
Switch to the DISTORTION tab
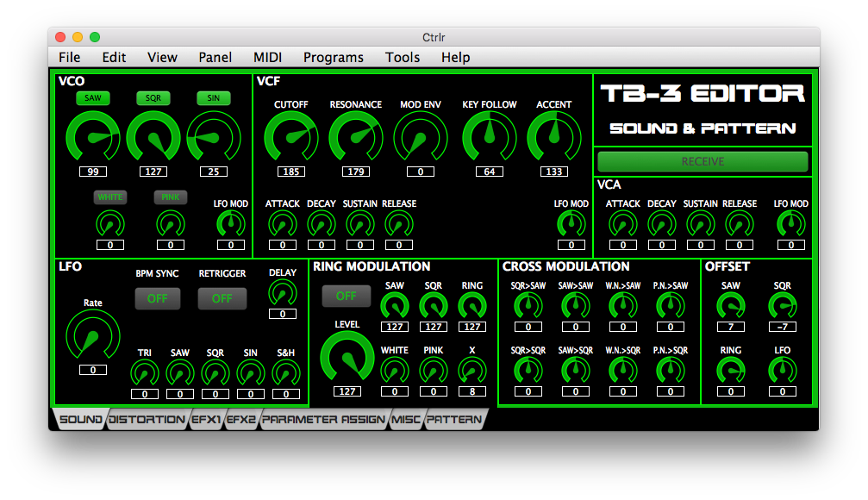point(147,419)
